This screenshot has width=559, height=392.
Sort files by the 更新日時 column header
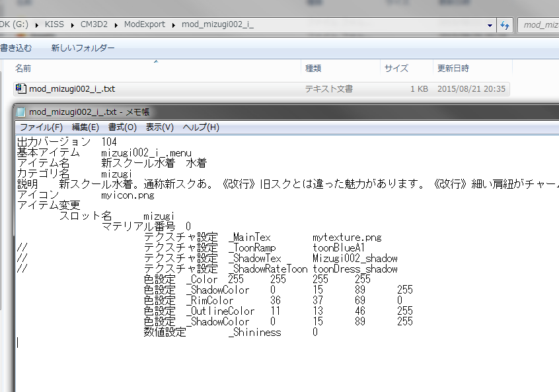[453, 68]
